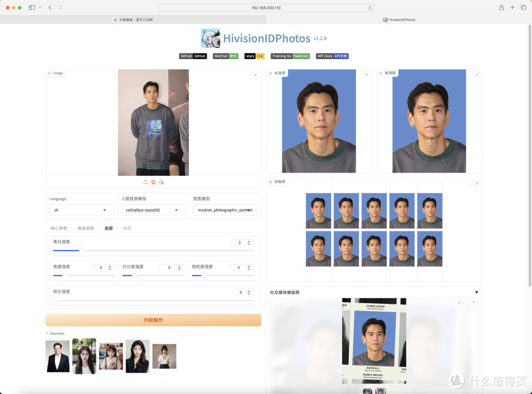Click the upload icon below the input image
The height and width of the screenshot is (394, 532).
pos(145,182)
